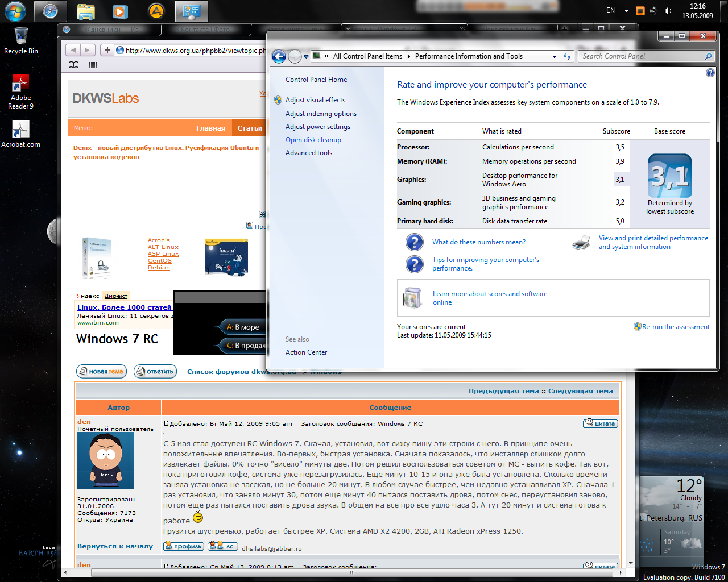Image resolution: width=728 pixels, height=582 pixels.
Task: Open the 'профиль' button under den's post
Action: point(184,546)
